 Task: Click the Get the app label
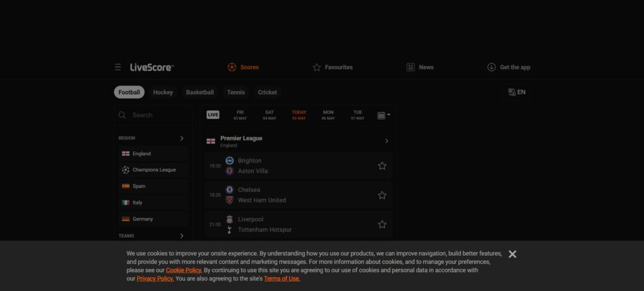click(515, 67)
